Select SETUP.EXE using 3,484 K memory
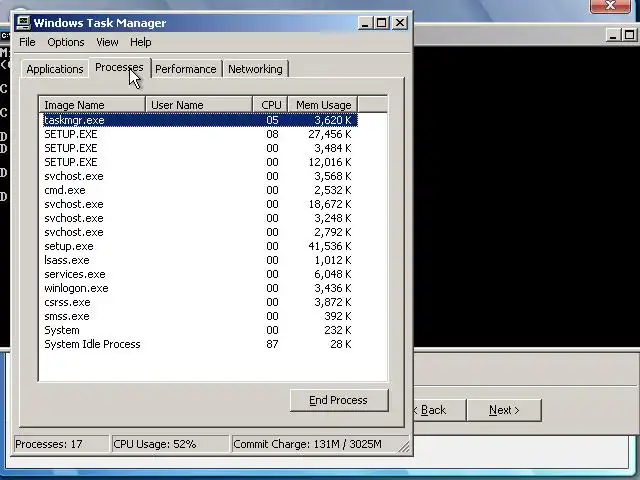This screenshot has width=640, height=480. [x=200, y=148]
